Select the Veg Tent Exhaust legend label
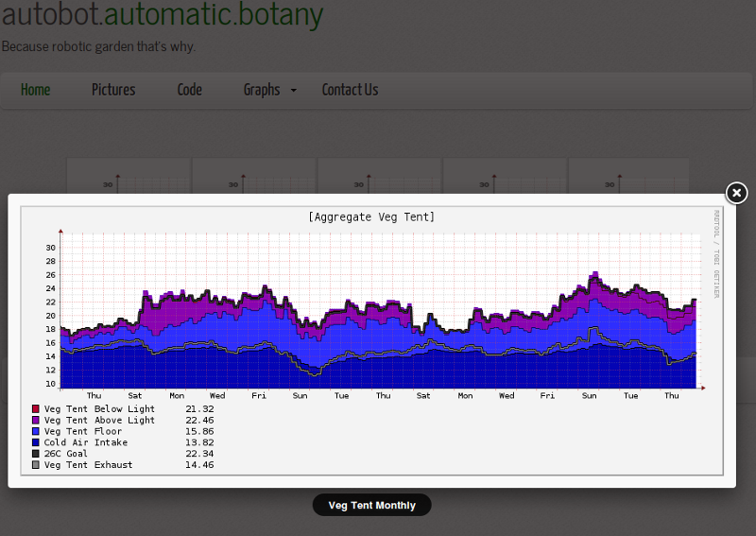Screen dimensions: 756x536 click(88, 464)
